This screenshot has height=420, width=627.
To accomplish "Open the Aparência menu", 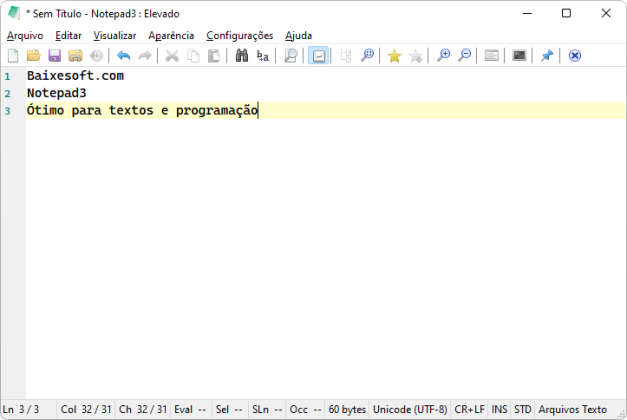I will [x=171, y=36].
